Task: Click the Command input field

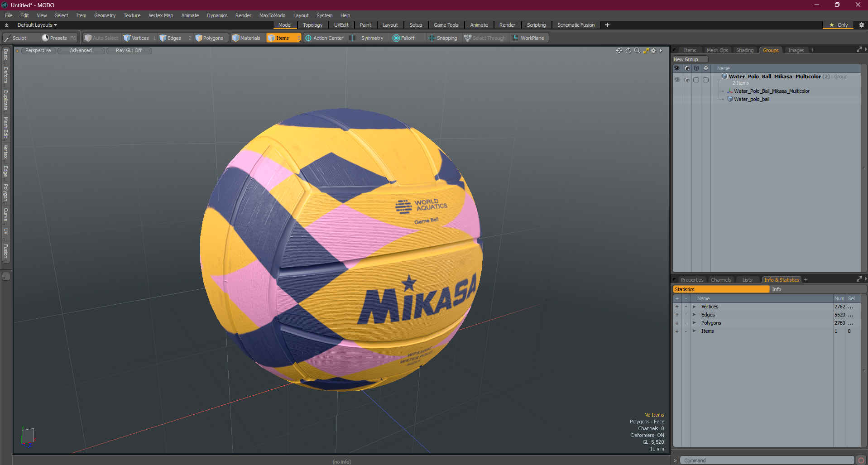Action: tap(767, 460)
